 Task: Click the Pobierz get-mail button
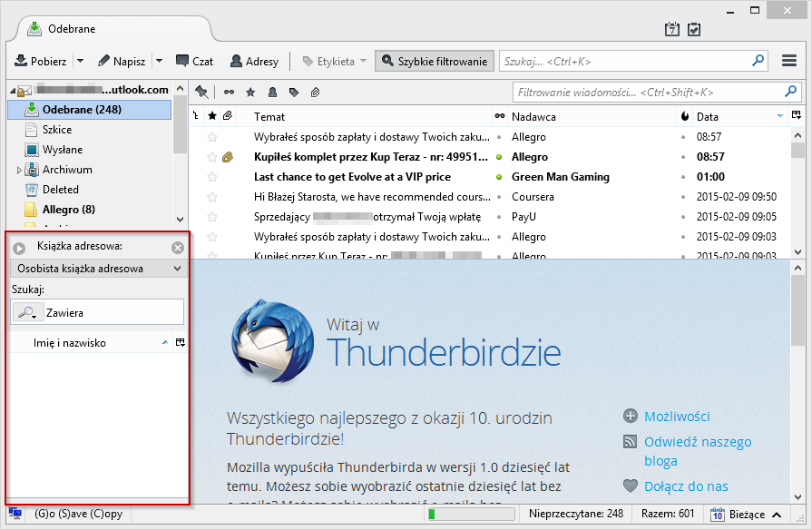coord(41,61)
